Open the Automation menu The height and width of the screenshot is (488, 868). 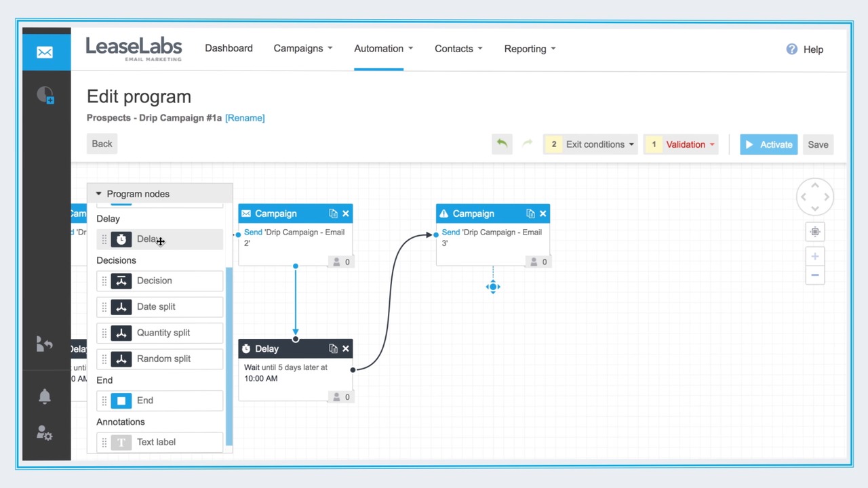(378, 48)
